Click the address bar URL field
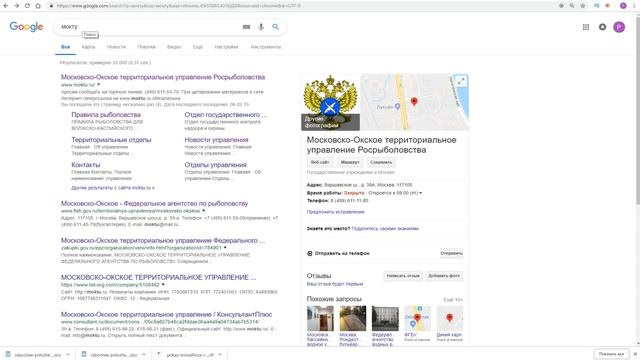The image size is (640, 360). 302,6
